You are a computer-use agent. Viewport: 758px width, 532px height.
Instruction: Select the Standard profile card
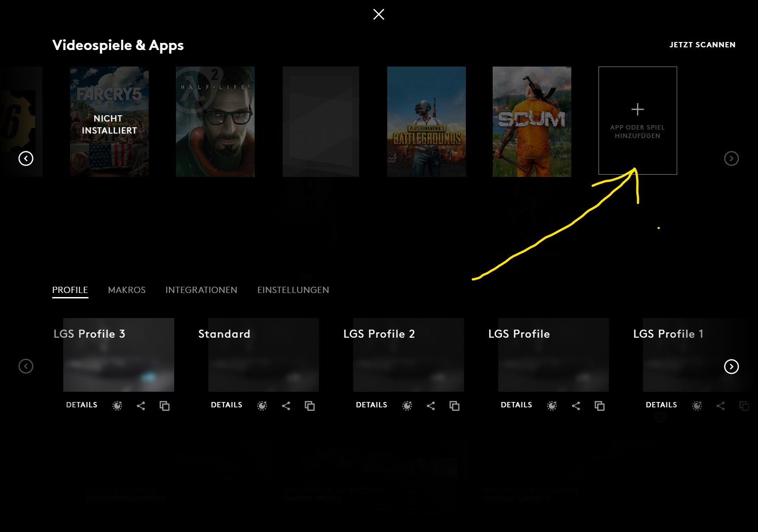tap(264, 355)
